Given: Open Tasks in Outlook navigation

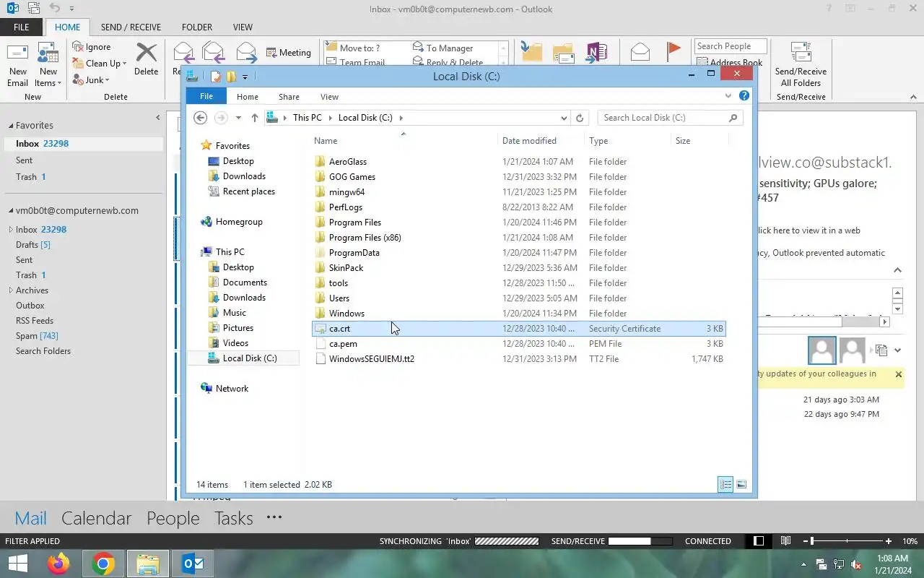Looking at the screenshot, I should [x=233, y=518].
